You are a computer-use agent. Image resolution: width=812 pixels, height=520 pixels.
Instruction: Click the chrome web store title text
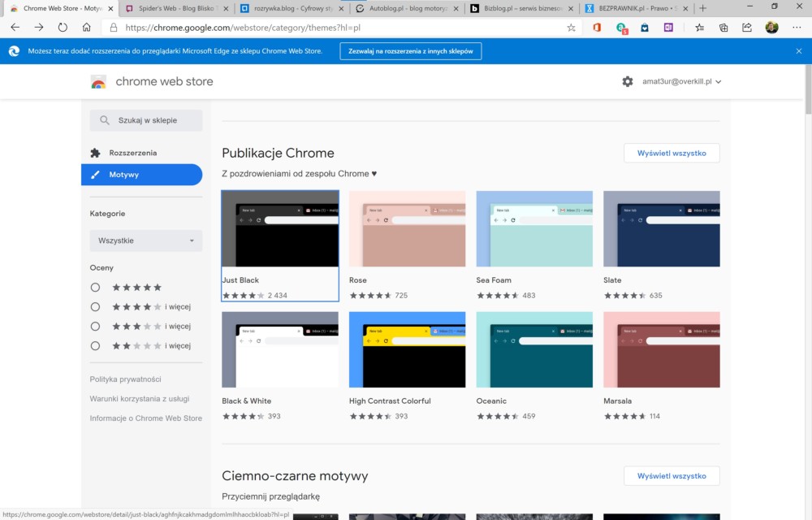coord(164,81)
